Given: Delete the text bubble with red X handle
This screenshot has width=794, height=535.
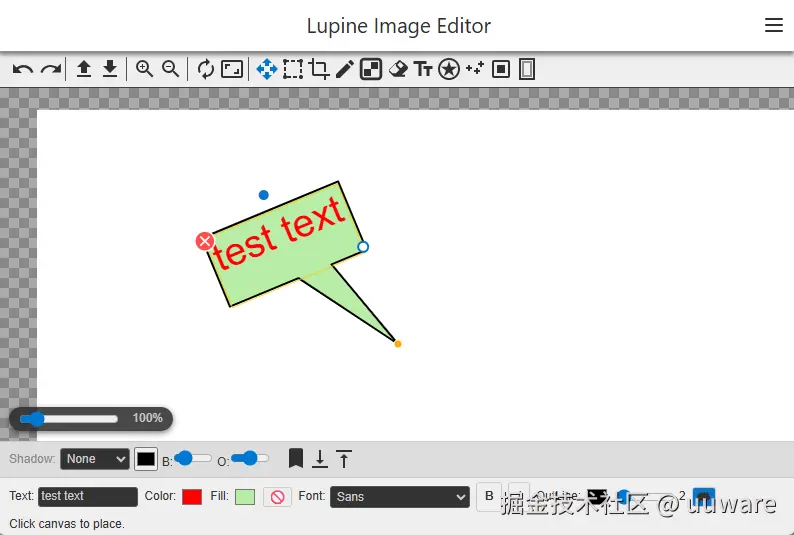Looking at the screenshot, I should point(205,241).
